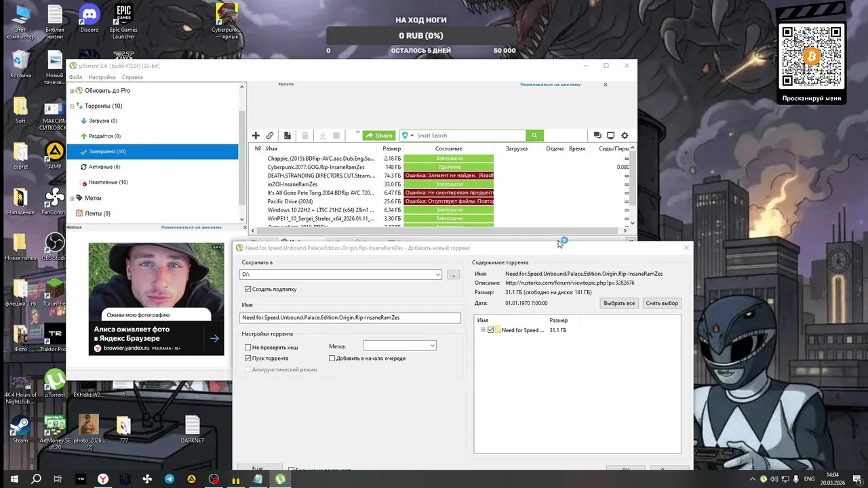The image size is (868, 488).
Task: Toggle Создать подпапку checkbox
Action: point(248,289)
